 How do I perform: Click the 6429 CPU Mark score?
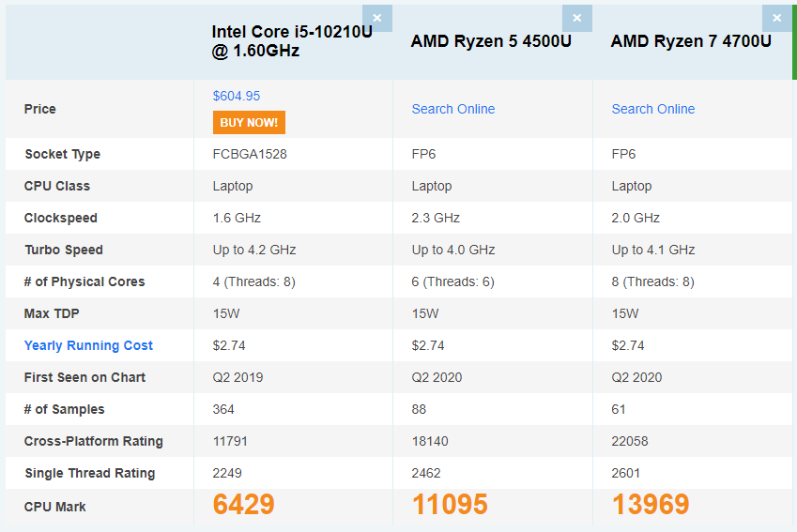click(x=243, y=505)
